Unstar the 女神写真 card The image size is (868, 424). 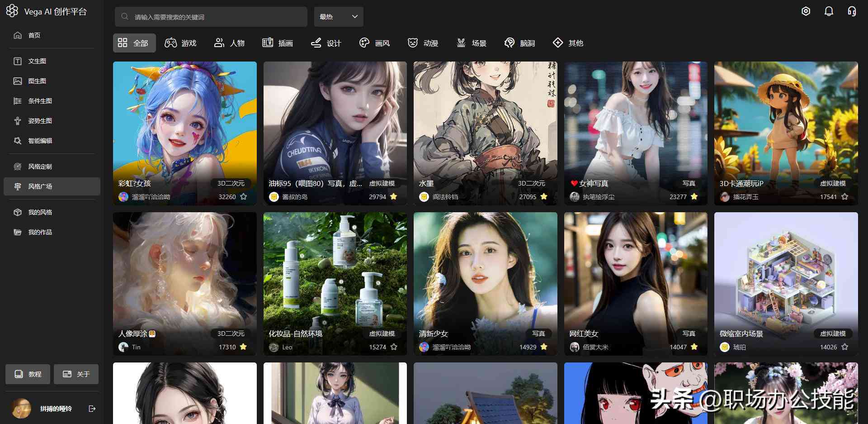point(694,197)
